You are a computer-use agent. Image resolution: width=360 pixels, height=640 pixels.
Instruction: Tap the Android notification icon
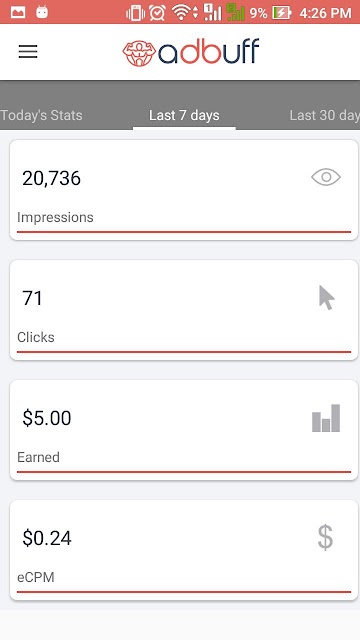(x=42, y=12)
